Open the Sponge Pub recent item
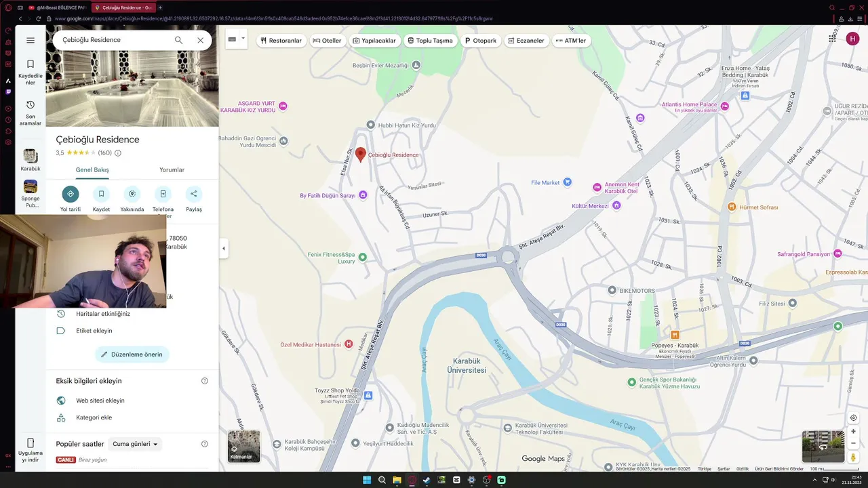868x488 pixels. (x=31, y=193)
